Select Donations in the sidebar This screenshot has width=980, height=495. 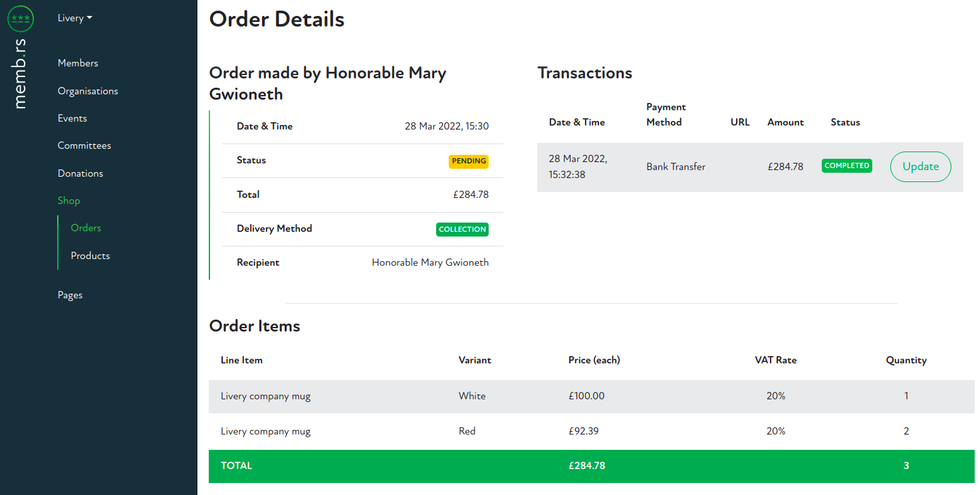click(x=80, y=173)
